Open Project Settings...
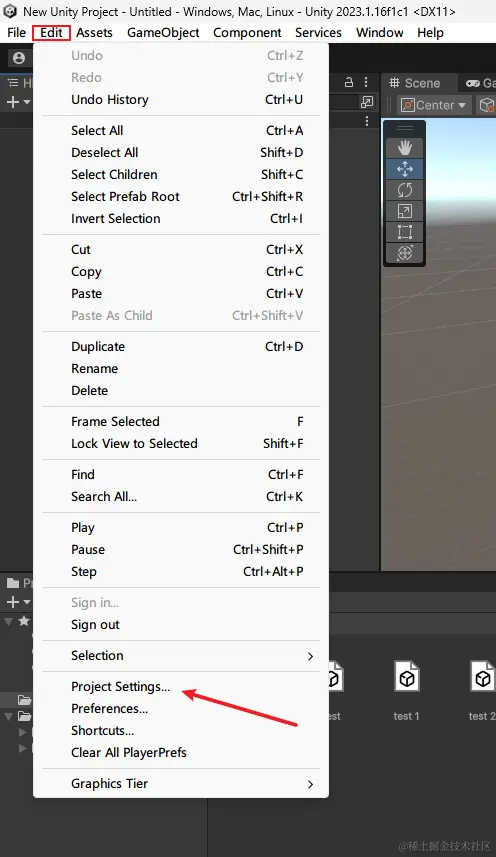Viewport: 496px width, 857px height. click(x=181, y=686)
